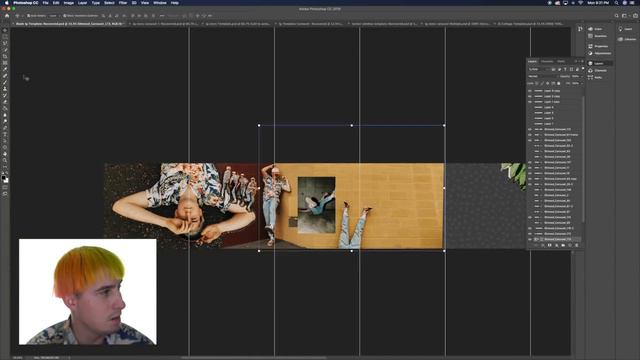Select the Clone Stamp tool

[x=5, y=89]
